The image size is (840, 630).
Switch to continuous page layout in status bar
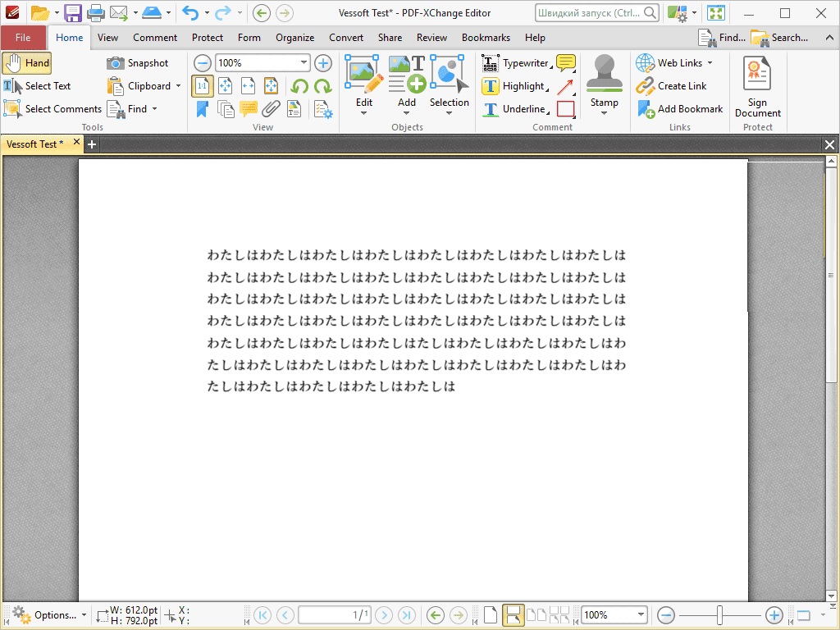click(514, 615)
